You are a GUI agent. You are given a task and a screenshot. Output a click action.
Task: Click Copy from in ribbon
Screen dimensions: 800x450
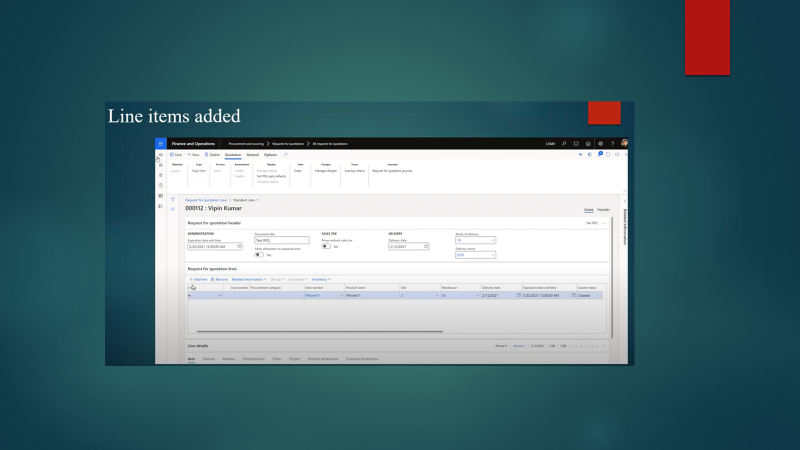199,171
